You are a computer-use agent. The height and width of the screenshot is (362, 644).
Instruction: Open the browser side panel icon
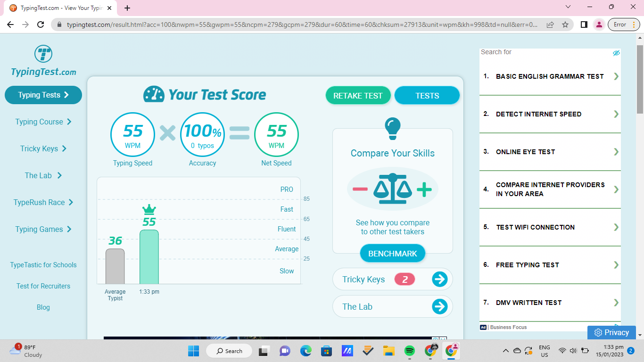click(x=584, y=25)
